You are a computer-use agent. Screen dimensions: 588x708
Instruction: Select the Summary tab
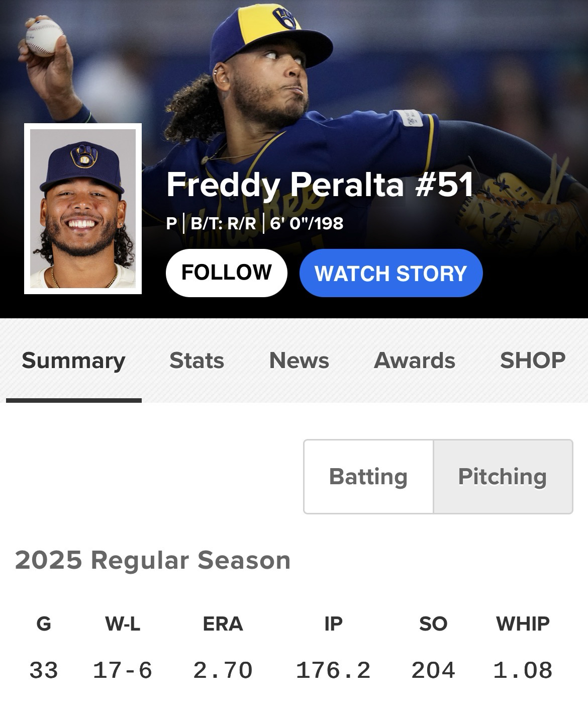(x=73, y=361)
